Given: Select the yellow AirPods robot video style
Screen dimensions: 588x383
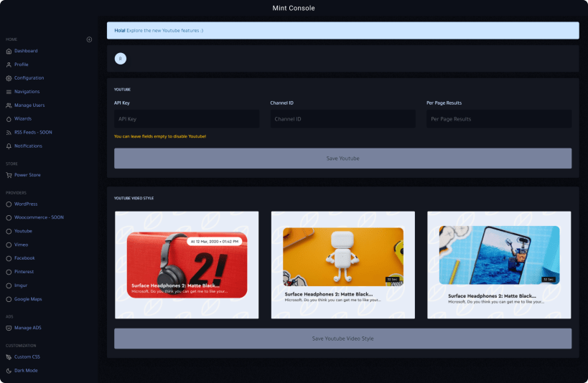Looking at the screenshot, I should [x=342, y=265].
